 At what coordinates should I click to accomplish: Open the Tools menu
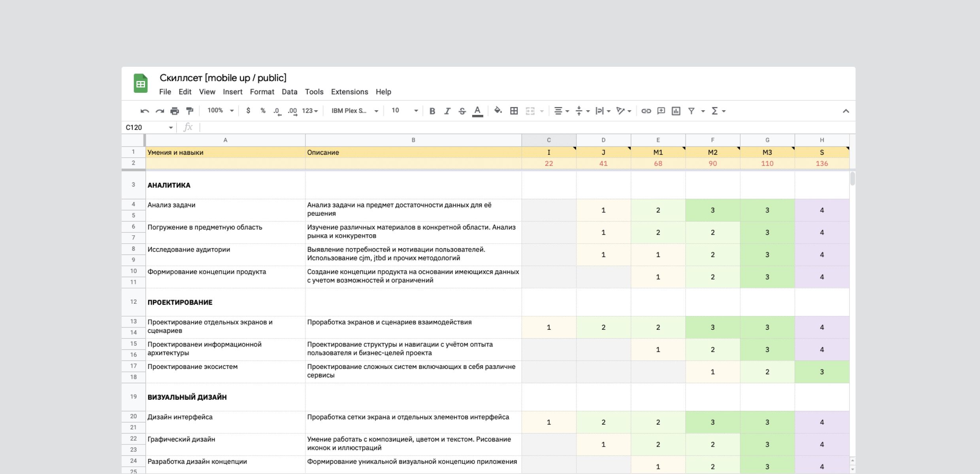pyautogui.click(x=314, y=92)
